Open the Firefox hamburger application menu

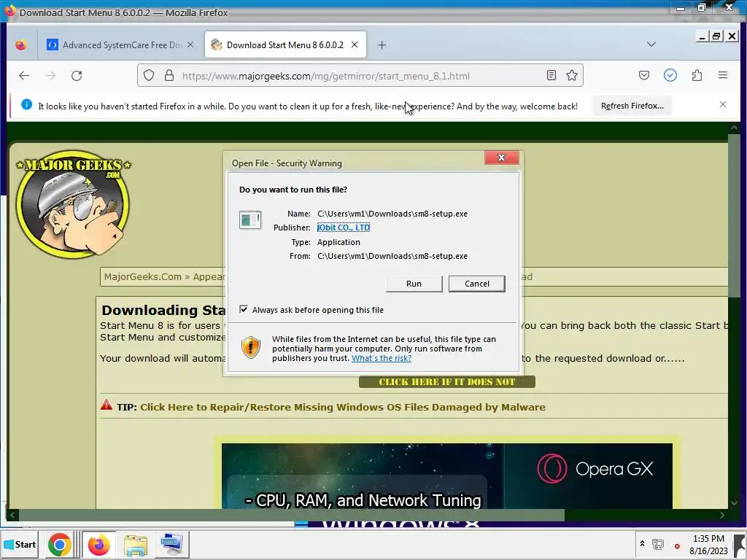point(723,75)
